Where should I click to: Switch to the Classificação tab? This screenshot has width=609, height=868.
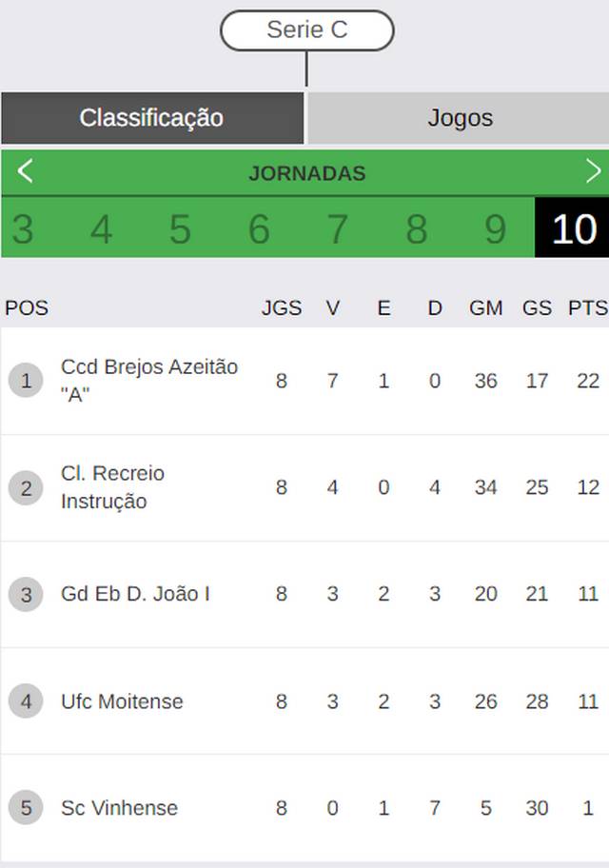point(152,118)
